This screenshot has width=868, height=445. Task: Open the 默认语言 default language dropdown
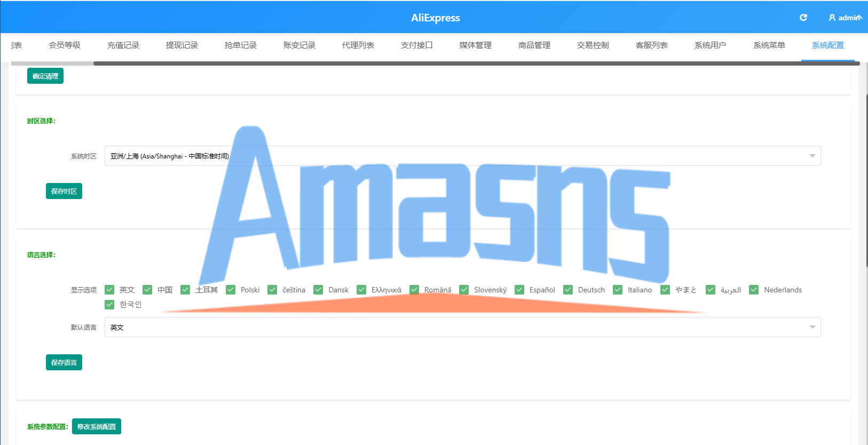coord(462,327)
